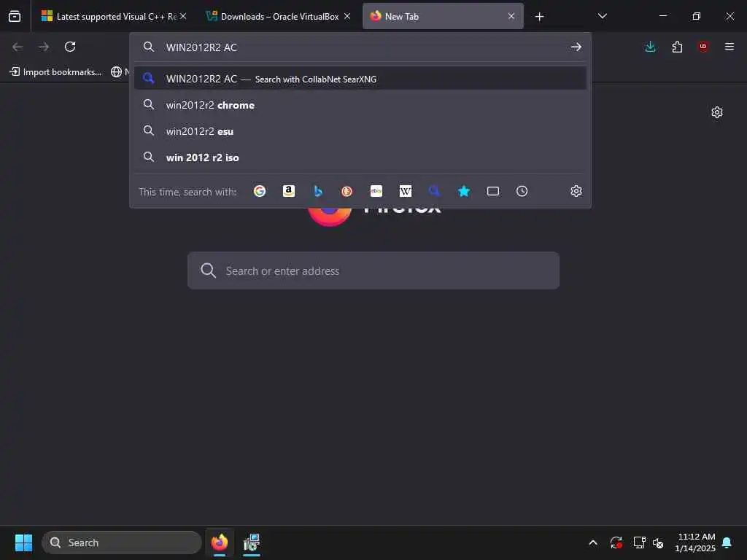Open Firefox View pinned icon
The width and height of the screenshot is (747, 560).
click(15, 16)
